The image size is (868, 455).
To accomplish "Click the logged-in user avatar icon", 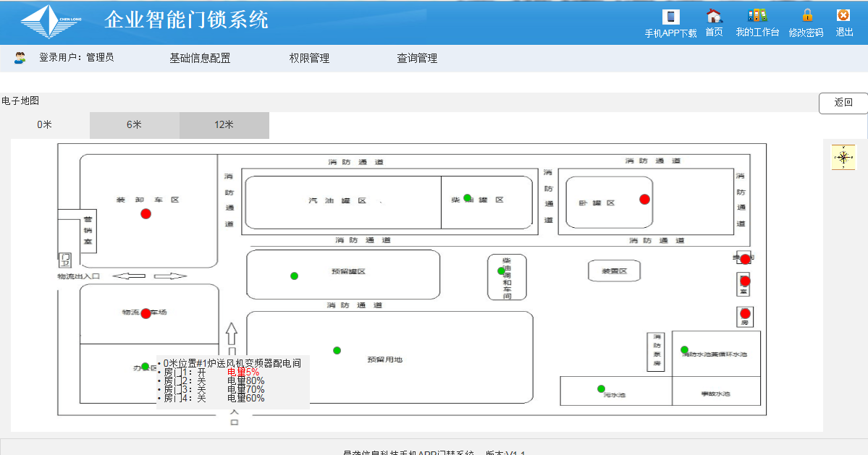I will point(20,58).
